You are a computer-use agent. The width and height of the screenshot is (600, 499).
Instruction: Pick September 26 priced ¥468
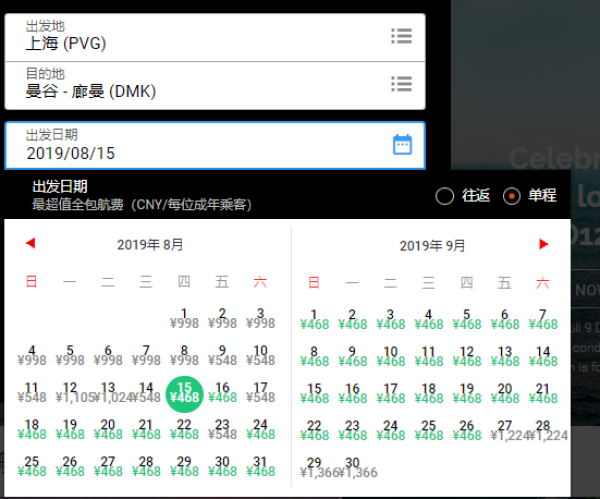[467, 431]
